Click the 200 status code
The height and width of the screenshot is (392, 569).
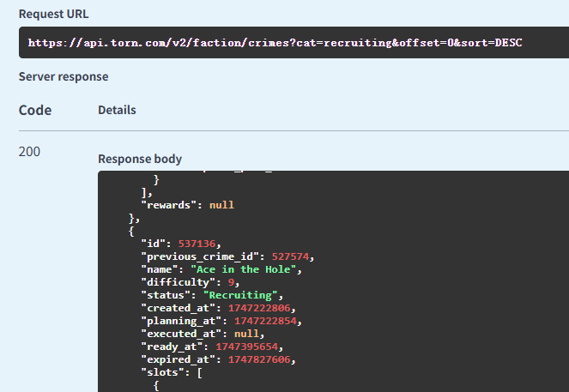[x=29, y=152]
